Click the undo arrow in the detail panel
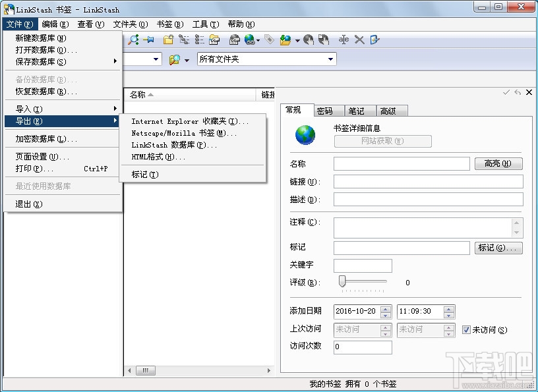Screen dimensions: 538x392 tap(518, 92)
